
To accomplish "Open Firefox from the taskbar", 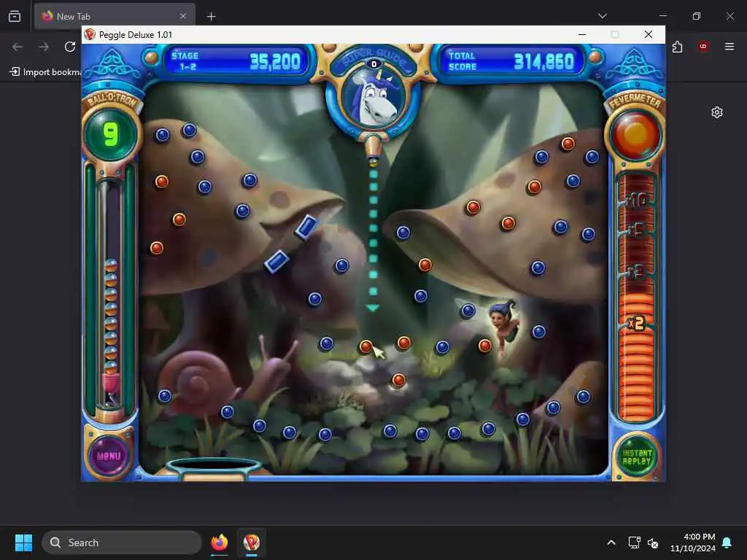I will tap(219, 542).
